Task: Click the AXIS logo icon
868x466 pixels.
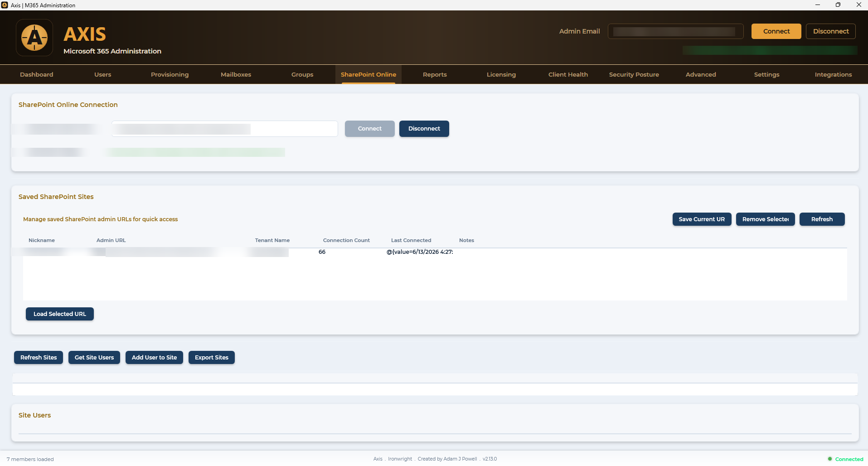Action: [x=34, y=38]
